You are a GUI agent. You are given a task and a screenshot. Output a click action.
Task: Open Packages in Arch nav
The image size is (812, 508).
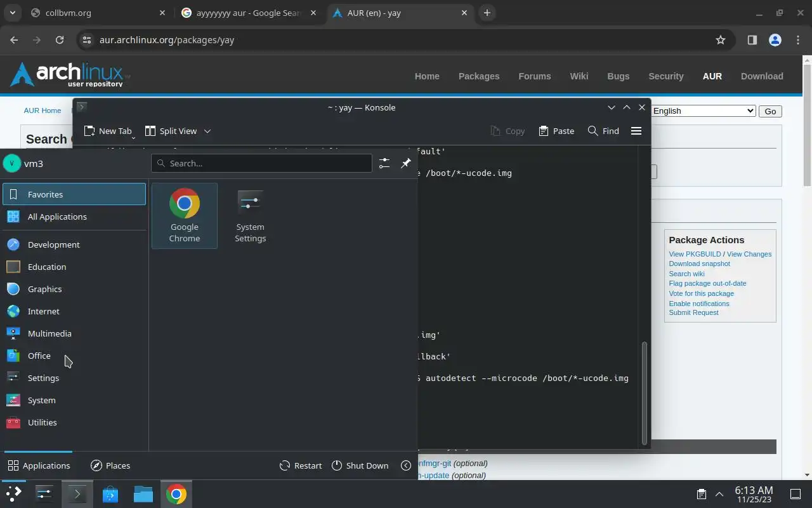479,76
